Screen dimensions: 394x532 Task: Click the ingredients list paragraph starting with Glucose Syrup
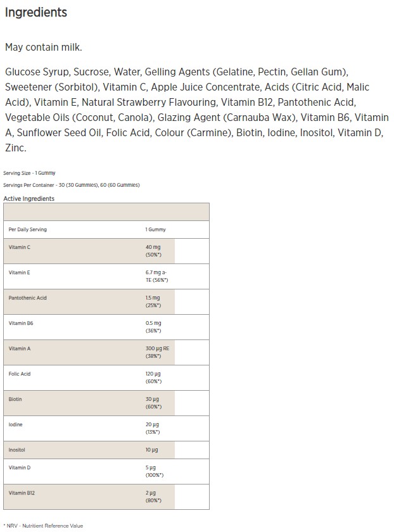196,109
